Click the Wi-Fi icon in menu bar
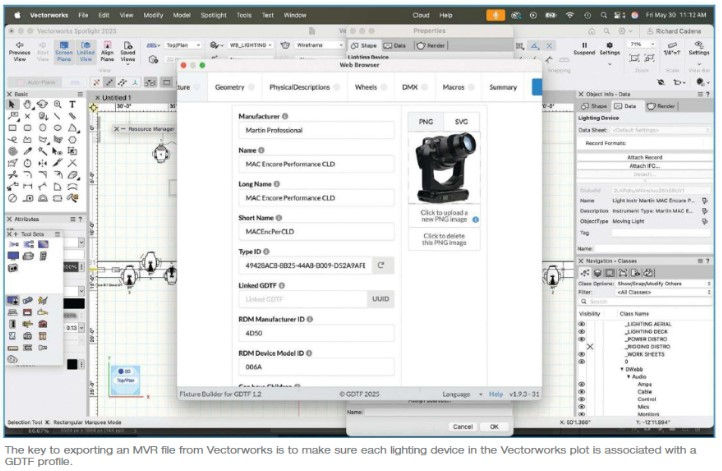 [570, 15]
